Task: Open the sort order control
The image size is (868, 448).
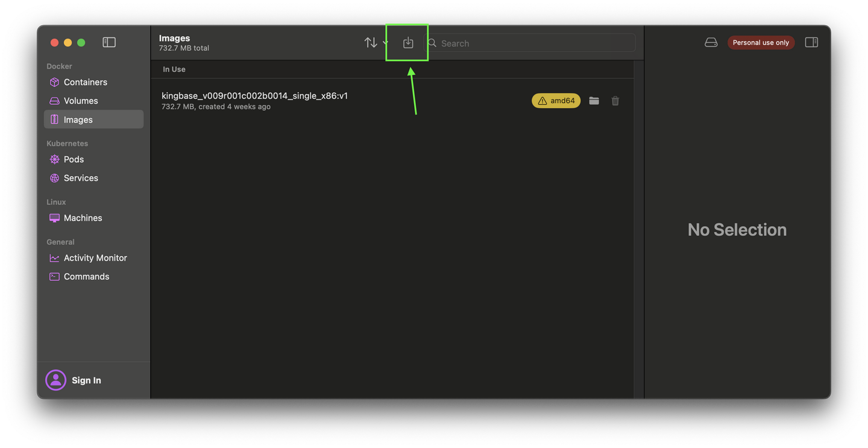Action: coord(371,42)
